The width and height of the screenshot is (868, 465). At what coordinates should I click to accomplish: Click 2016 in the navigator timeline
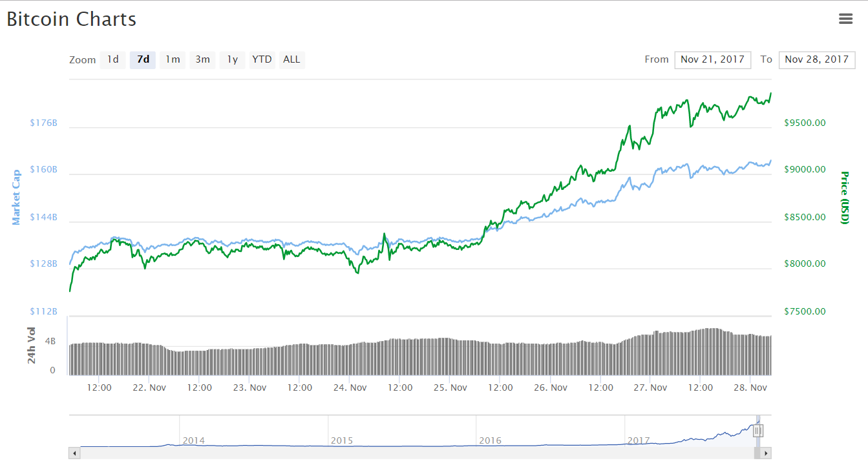click(490, 440)
